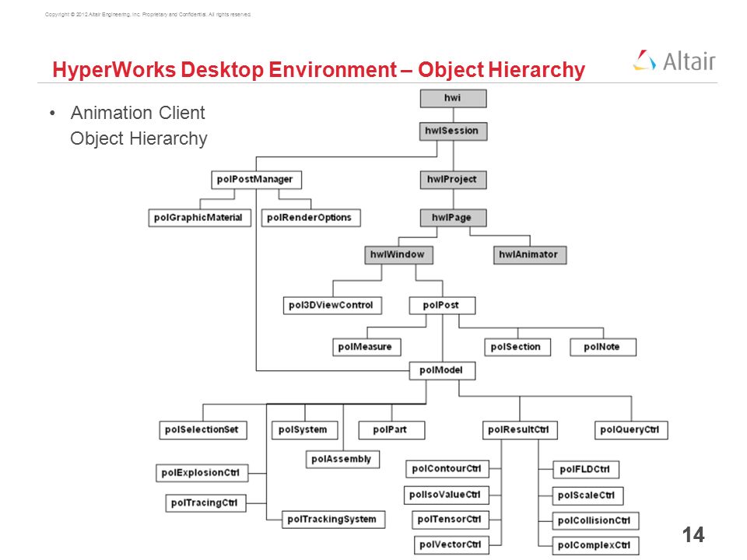Click the poIFLDCtrl node
Image resolution: width=747 pixels, height=560 pixels.
586,470
